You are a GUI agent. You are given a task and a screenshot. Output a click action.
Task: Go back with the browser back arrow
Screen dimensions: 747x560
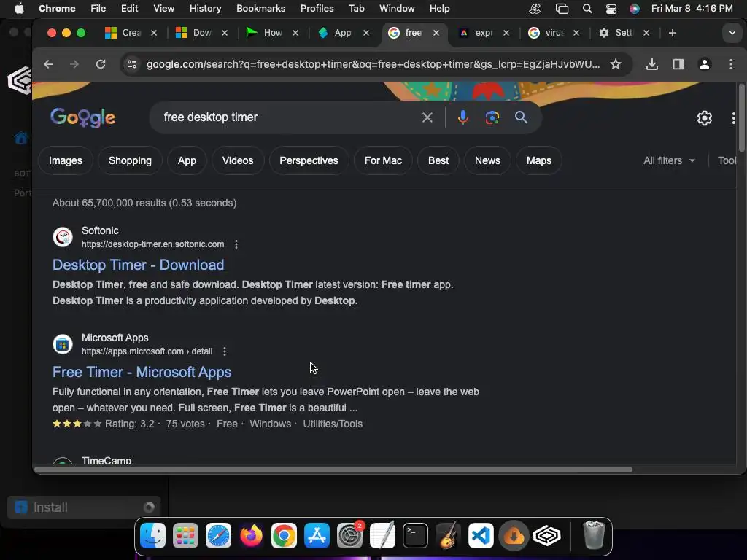tap(48, 64)
